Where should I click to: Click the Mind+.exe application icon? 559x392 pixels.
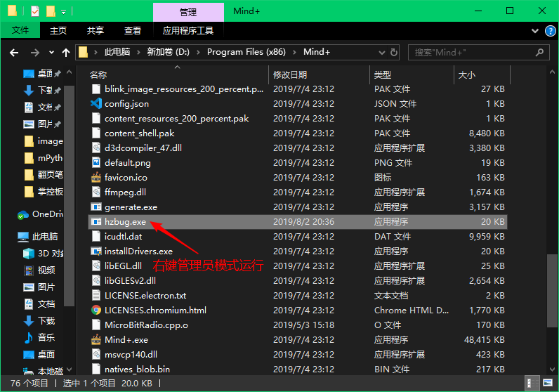(96, 339)
